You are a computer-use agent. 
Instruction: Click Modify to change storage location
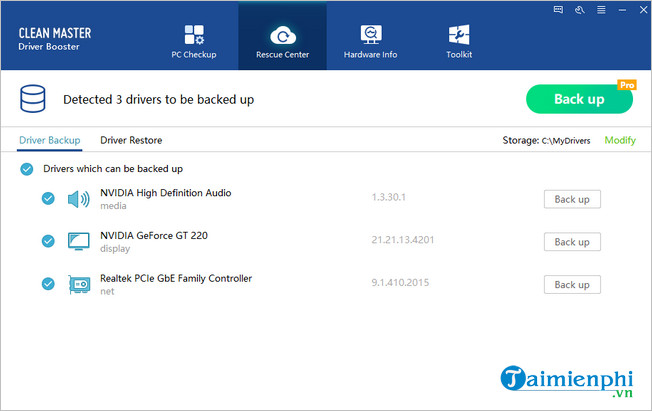point(619,140)
